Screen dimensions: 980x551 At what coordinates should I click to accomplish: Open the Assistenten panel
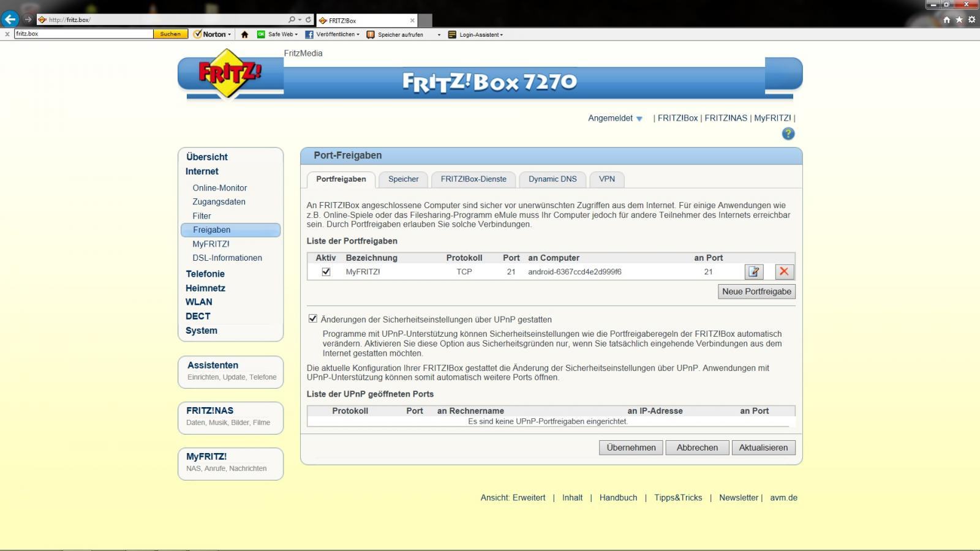pyautogui.click(x=231, y=371)
